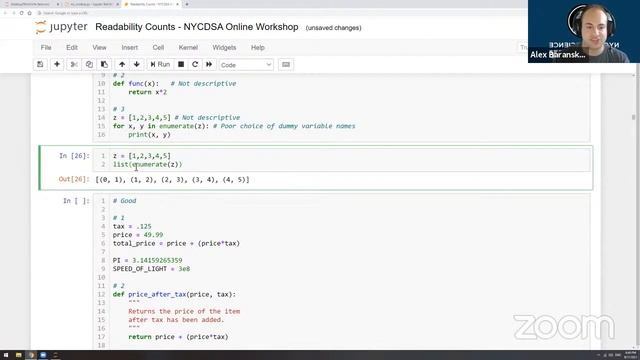Click the line 'PI = 3.14159265359'

[148, 260]
